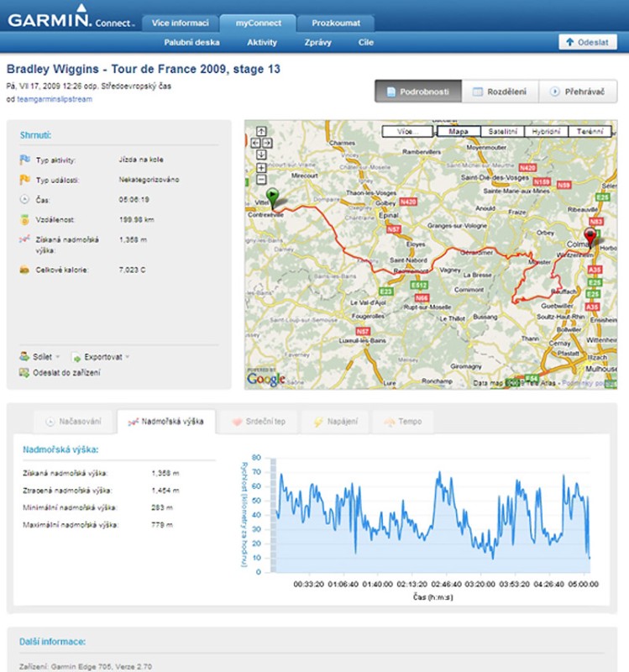The width and height of the screenshot is (629, 672).
Task: Click the speed chart area
Action: (x=432, y=516)
